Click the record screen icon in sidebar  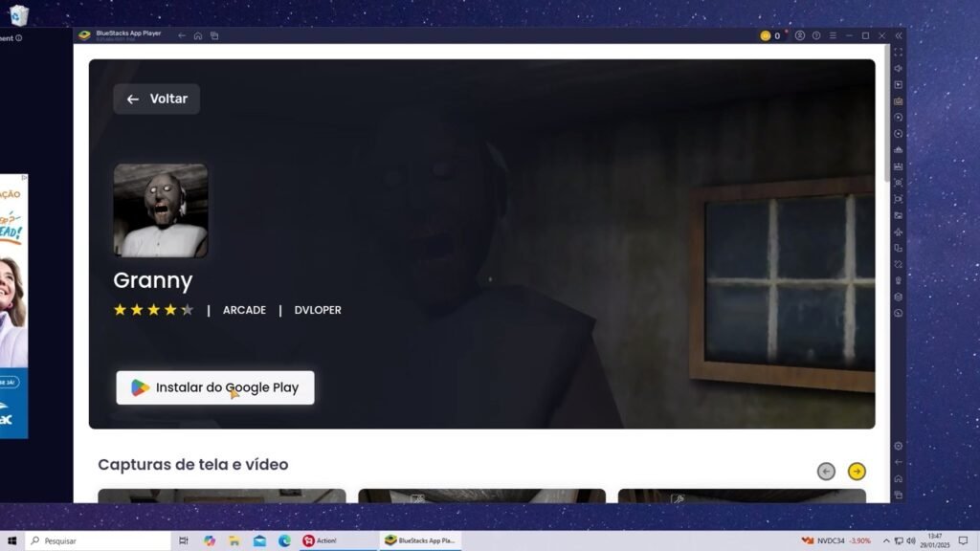[x=898, y=199]
